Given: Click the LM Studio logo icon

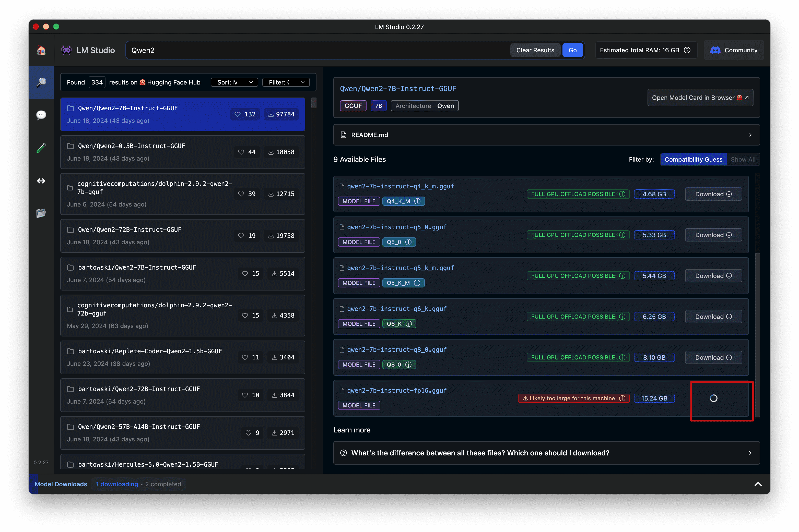Looking at the screenshot, I should pos(66,50).
